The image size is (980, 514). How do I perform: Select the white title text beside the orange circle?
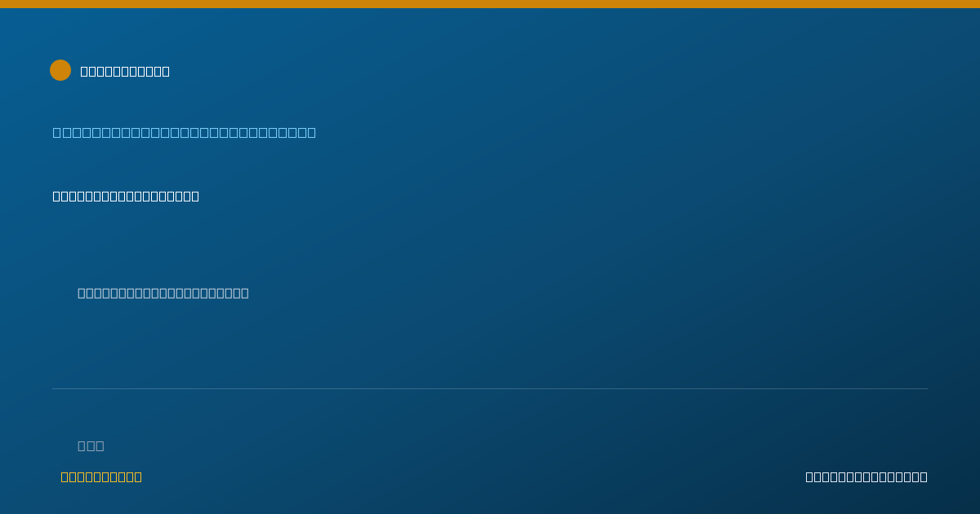tap(125, 71)
